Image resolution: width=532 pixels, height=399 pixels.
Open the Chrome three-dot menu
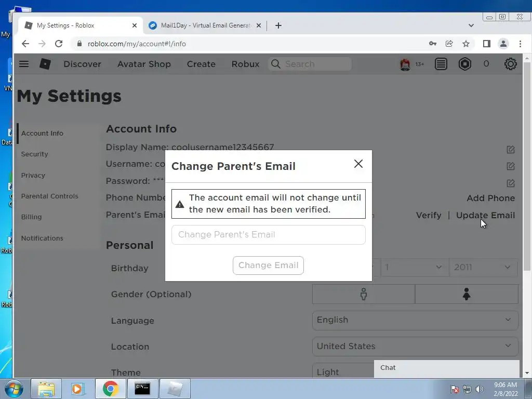click(520, 44)
